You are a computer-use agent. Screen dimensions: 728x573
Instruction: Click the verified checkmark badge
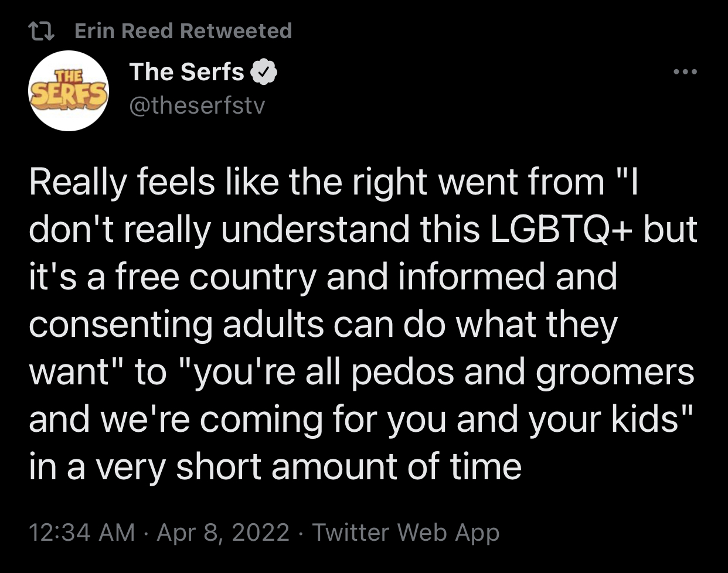tap(264, 73)
